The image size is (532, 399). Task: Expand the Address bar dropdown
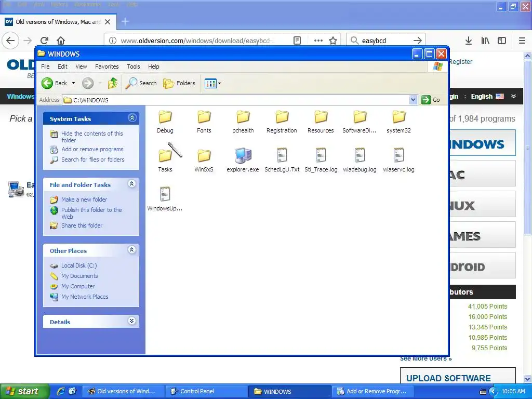(413, 100)
